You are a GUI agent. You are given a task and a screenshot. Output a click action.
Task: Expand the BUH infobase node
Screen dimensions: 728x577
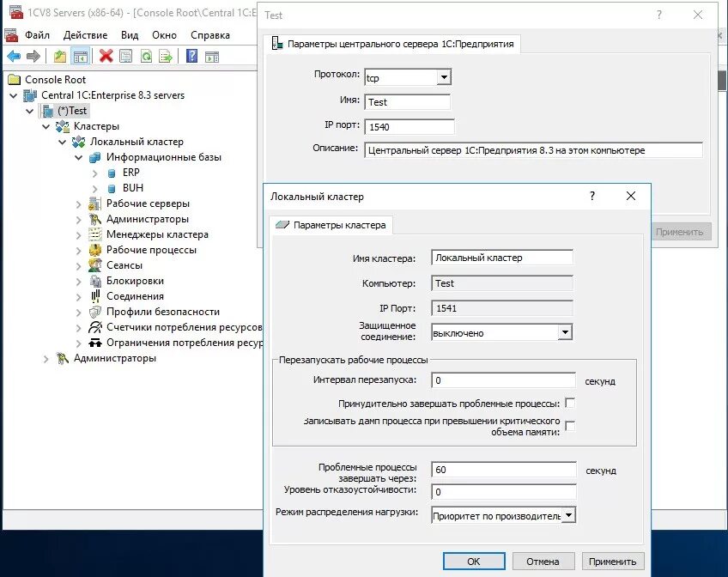(x=94, y=188)
